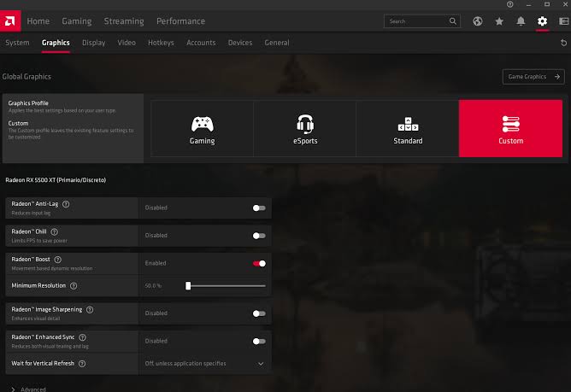Click the Game Graphics button
Screen dimensions: 571x392
pos(533,77)
